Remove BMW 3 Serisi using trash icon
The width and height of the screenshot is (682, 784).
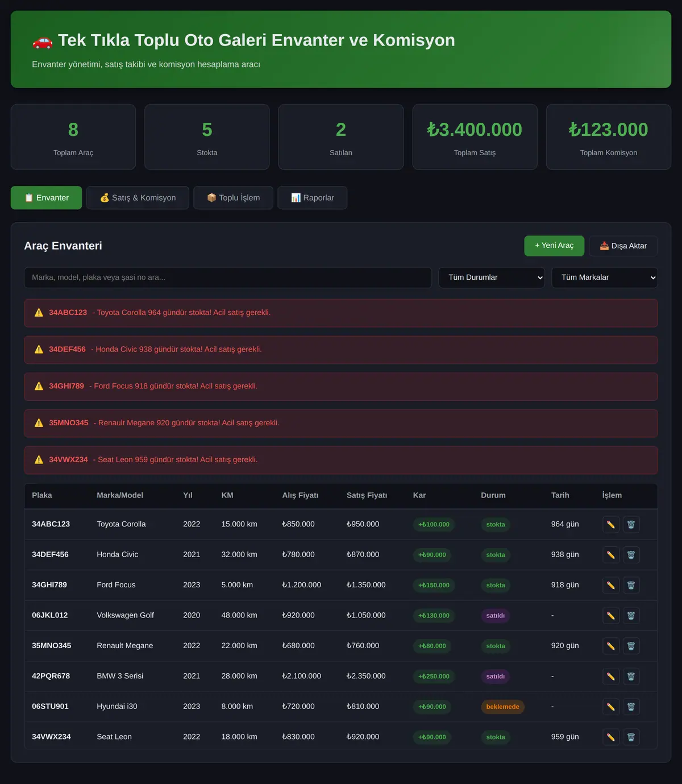coord(631,677)
